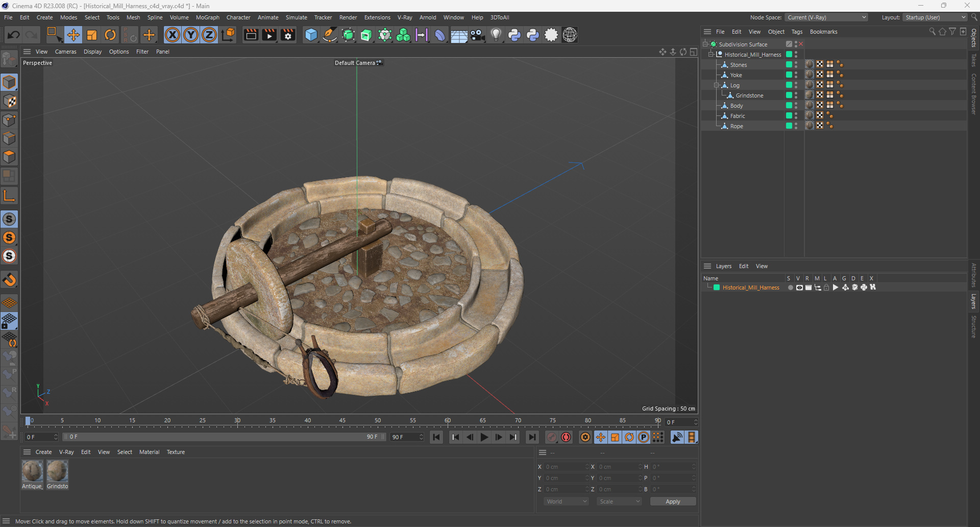
Task: Select the Texture mode checkered cube icon
Action: coord(9,101)
